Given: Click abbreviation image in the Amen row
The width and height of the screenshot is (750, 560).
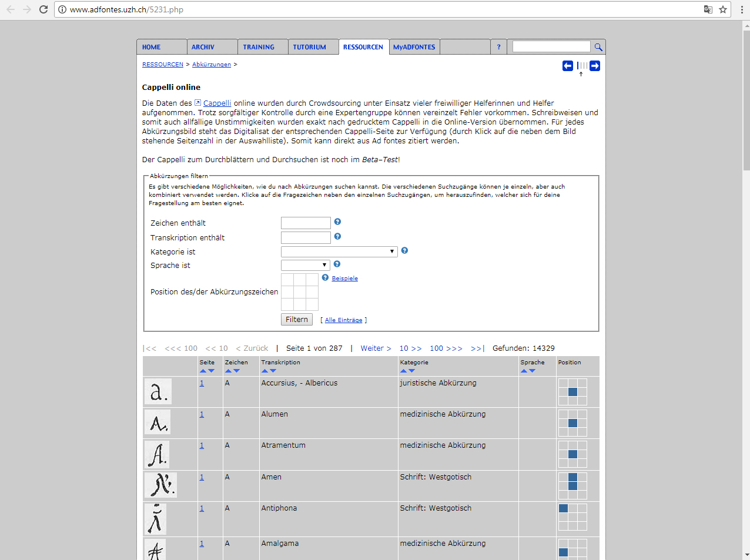Looking at the screenshot, I should pyautogui.click(x=160, y=485).
